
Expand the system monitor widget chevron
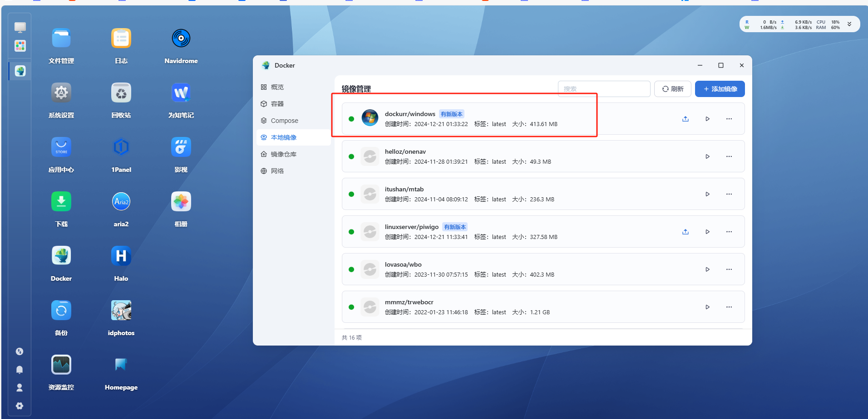point(849,24)
